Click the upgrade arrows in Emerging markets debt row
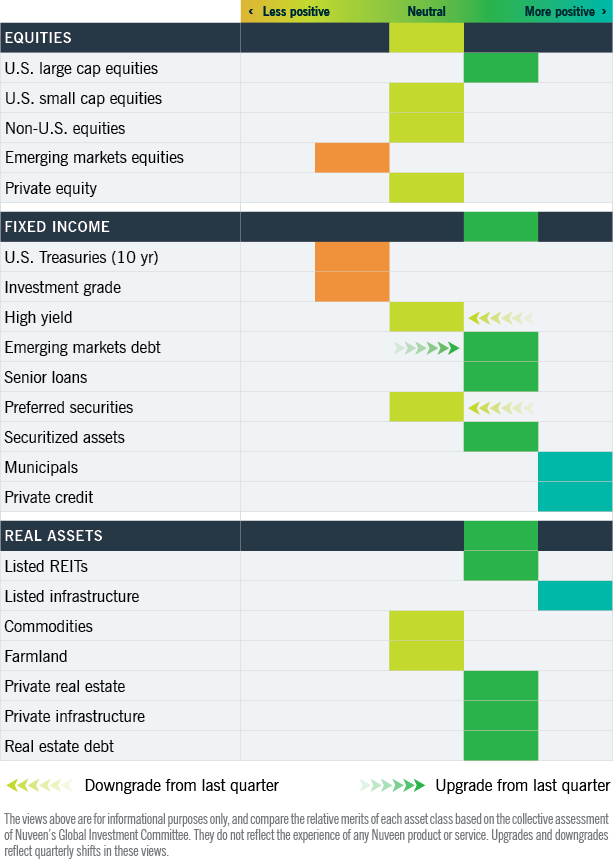This screenshot has width=613, height=860. click(427, 348)
